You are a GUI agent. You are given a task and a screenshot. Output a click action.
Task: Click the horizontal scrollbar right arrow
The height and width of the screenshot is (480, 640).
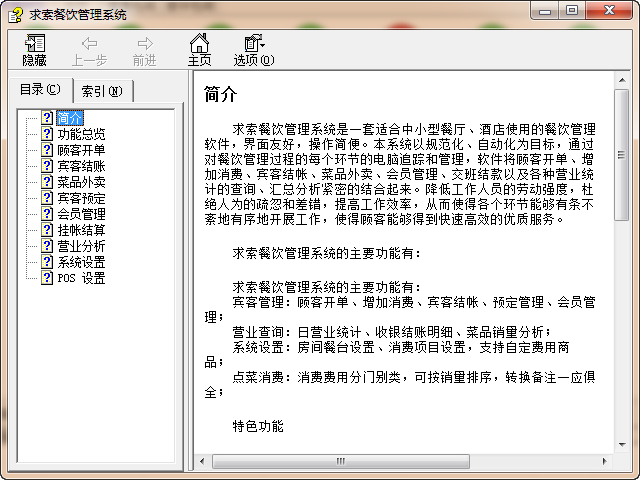click(x=605, y=461)
